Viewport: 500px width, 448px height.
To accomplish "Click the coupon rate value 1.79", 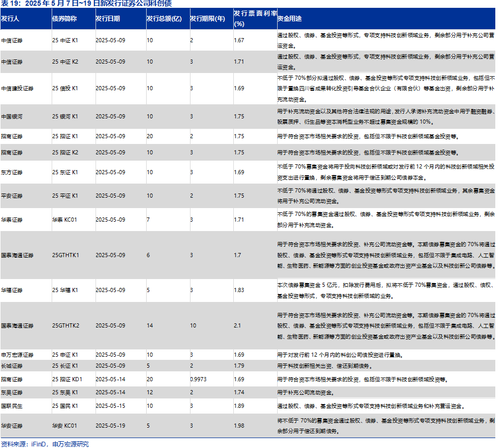I will tap(239, 366).
